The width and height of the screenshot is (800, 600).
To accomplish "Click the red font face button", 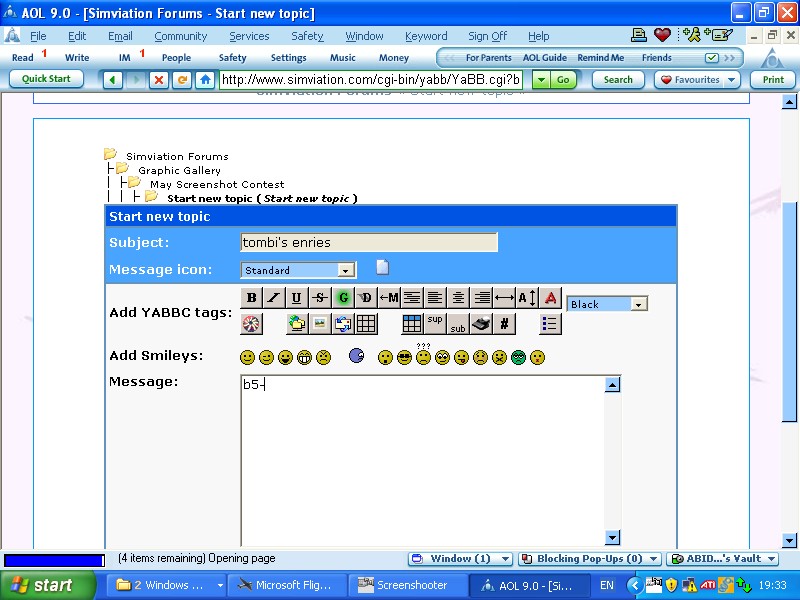I will (x=551, y=297).
